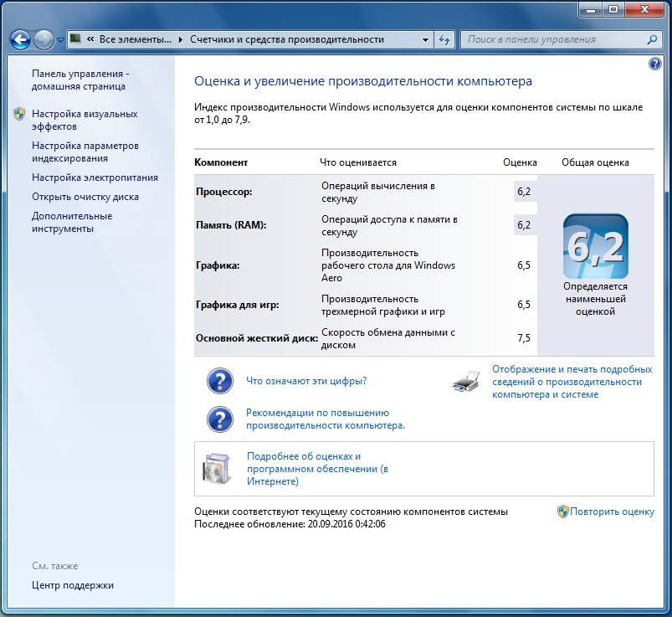672x617 pixels.
Task: Open 'Центр поддержки' link
Action: (73, 585)
